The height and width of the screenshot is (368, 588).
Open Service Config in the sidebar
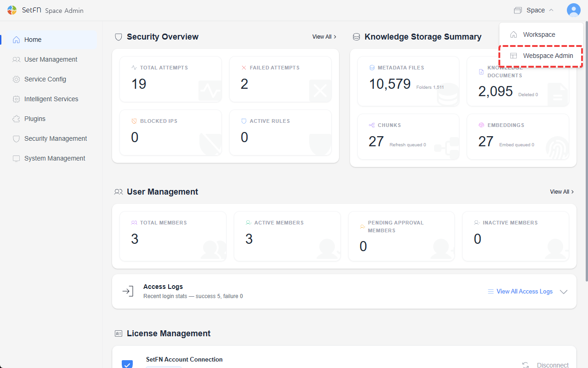51,79
